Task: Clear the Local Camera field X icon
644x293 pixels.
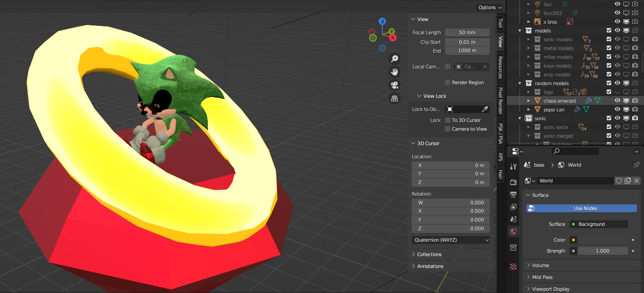Action: click(485, 67)
